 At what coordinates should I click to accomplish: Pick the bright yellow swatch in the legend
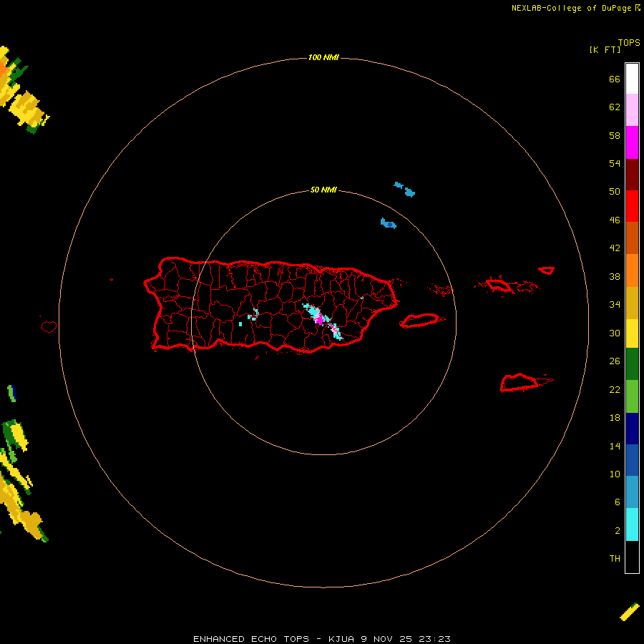tap(632, 333)
